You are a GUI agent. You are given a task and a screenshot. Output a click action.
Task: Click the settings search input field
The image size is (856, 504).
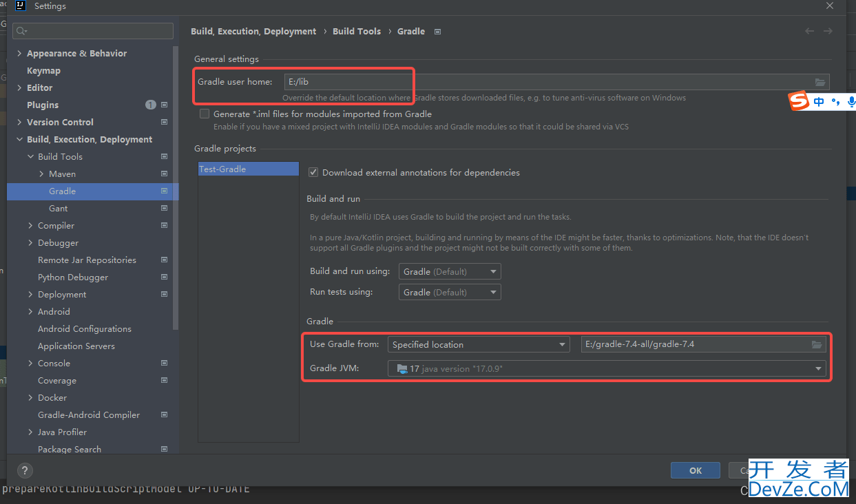93,31
